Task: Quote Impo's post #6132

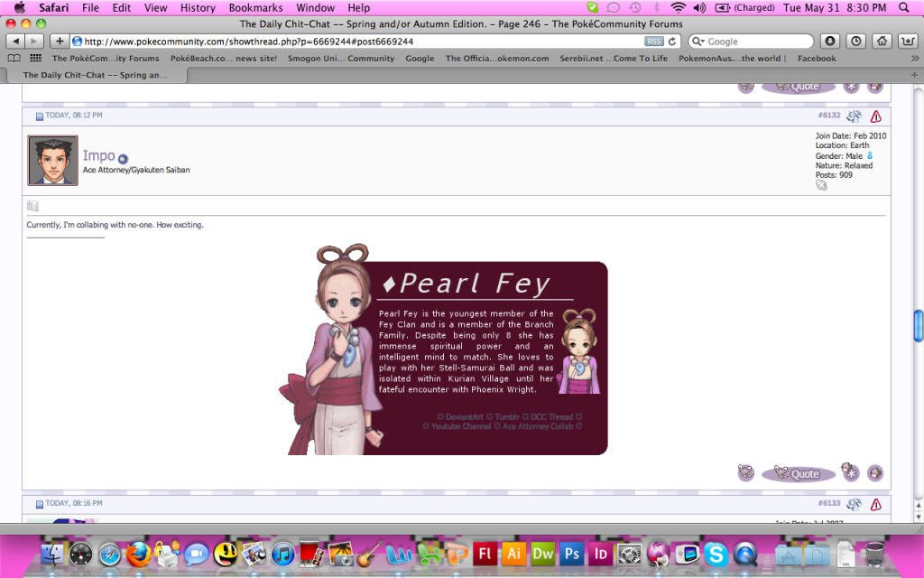Action: (x=799, y=473)
